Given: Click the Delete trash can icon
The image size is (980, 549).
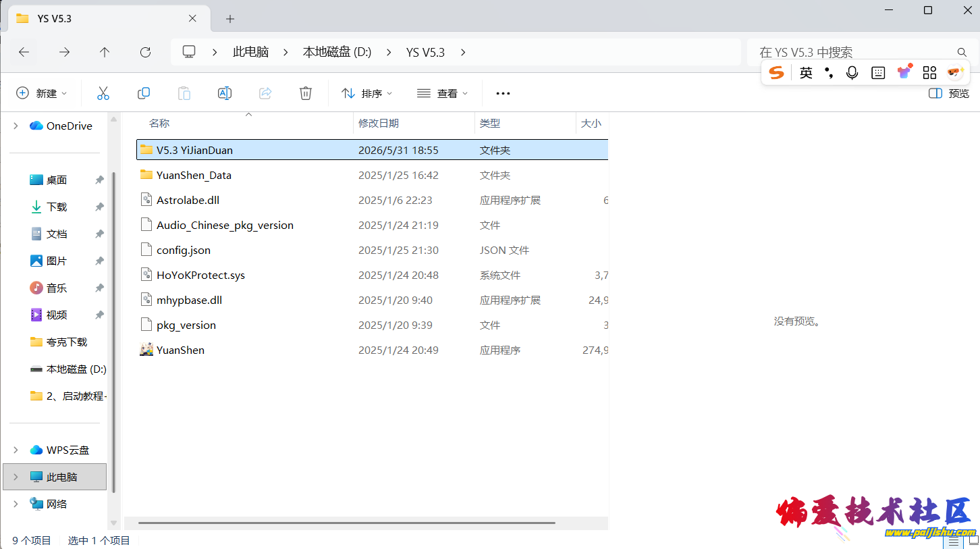Looking at the screenshot, I should pos(306,93).
